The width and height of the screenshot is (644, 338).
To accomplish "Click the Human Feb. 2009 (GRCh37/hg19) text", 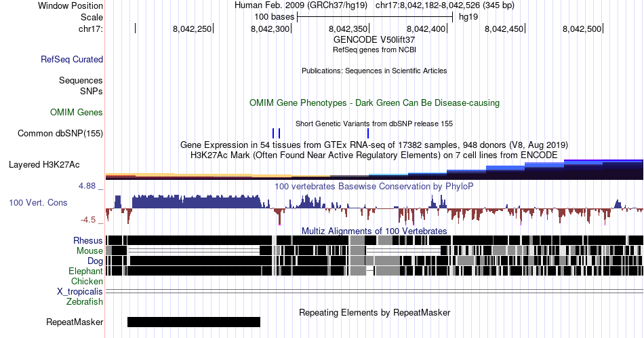I will coord(301,5).
